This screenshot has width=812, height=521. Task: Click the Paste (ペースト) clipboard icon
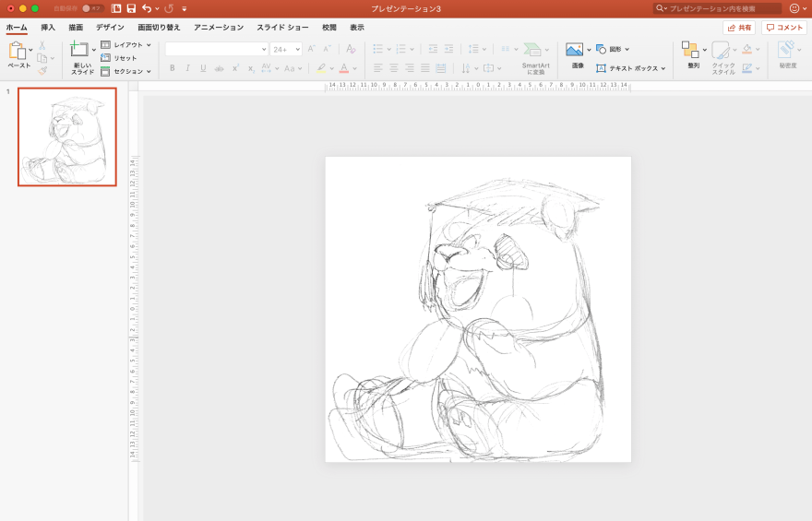[x=18, y=52]
